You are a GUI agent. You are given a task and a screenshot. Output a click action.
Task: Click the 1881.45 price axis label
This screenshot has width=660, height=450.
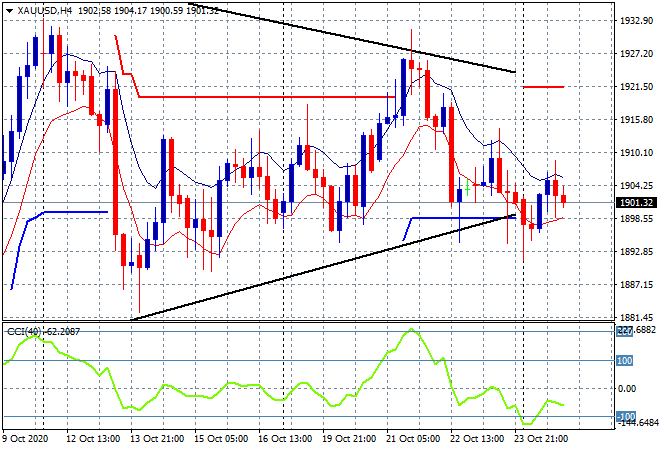636,318
